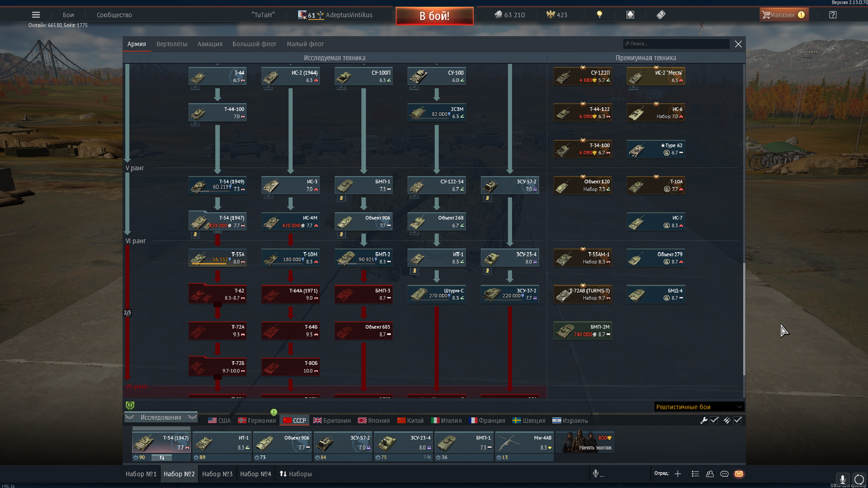Select Израиль nation tab

pyautogui.click(x=570, y=420)
